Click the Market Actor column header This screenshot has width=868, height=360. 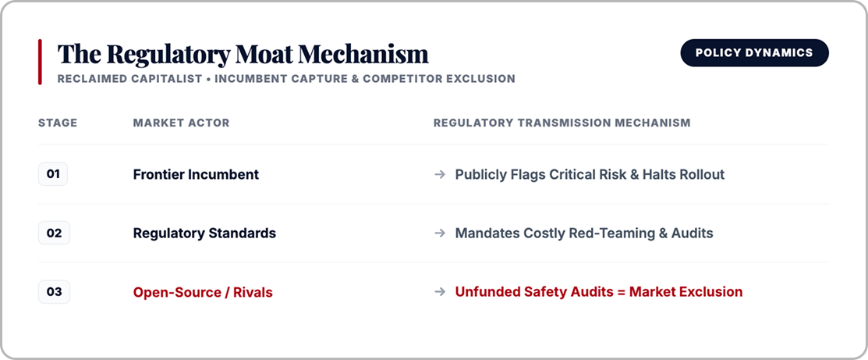[x=181, y=123]
